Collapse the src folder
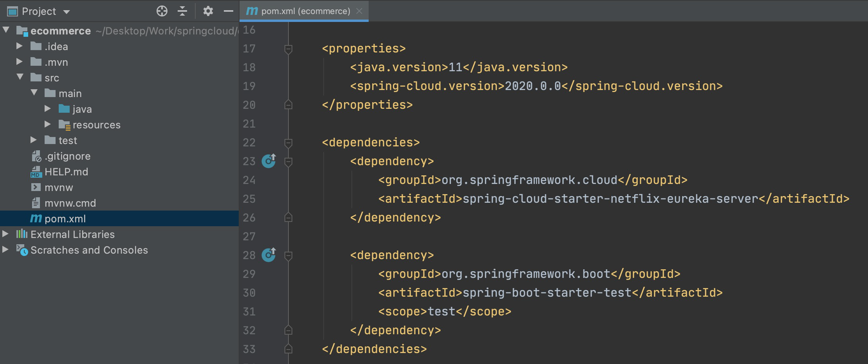 pyautogui.click(x=20, y=77)
